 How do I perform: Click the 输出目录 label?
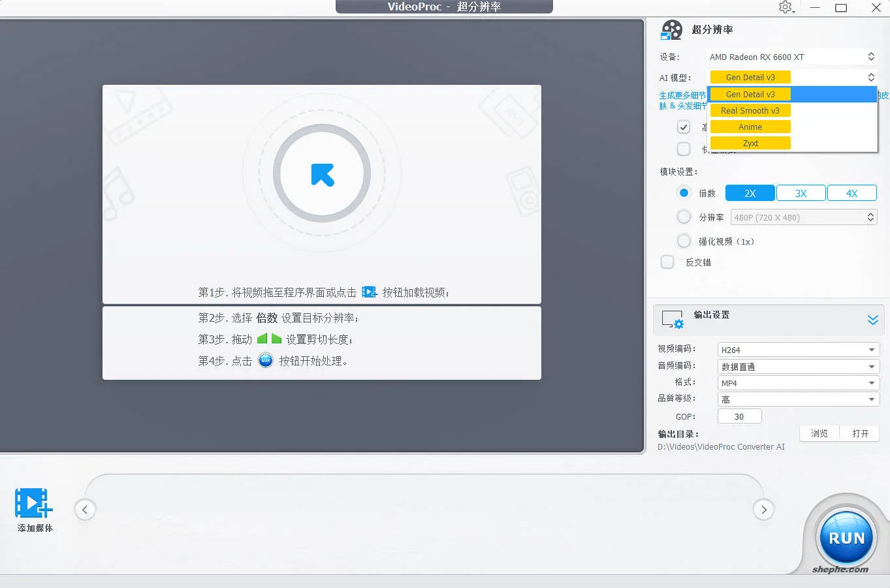point(678,434)
